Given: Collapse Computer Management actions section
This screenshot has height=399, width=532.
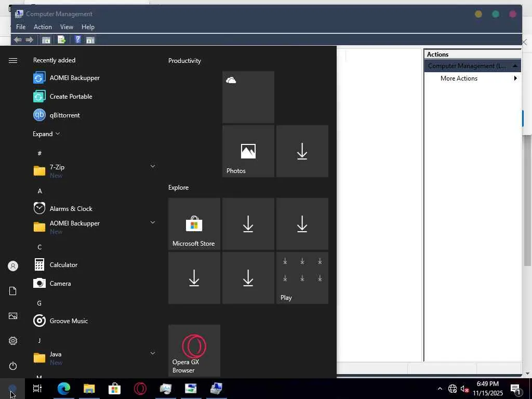Looking at the screenshot, I should (515, 66).
